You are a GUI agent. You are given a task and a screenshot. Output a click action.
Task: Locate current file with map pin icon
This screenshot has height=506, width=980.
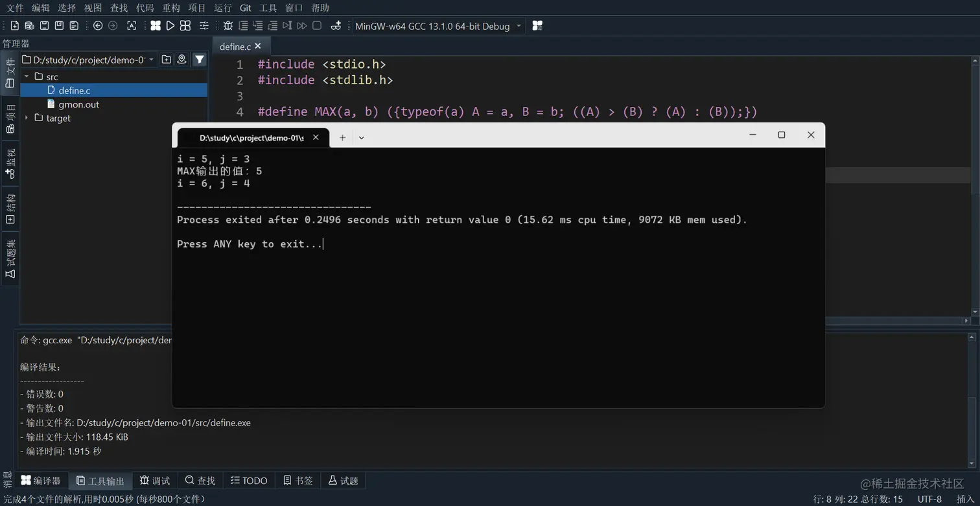[182, 60]
